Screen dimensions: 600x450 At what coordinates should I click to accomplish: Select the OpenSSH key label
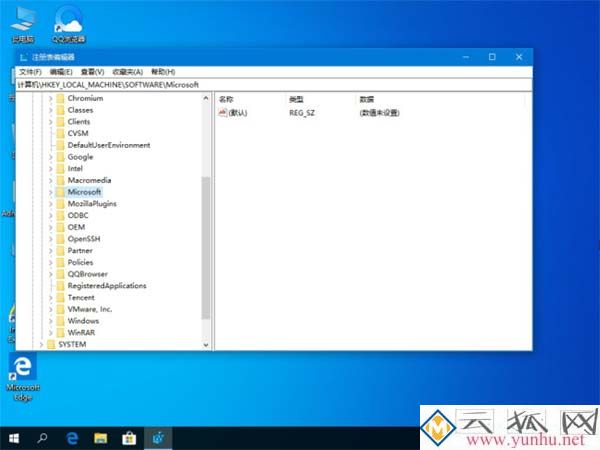[84, 239]
